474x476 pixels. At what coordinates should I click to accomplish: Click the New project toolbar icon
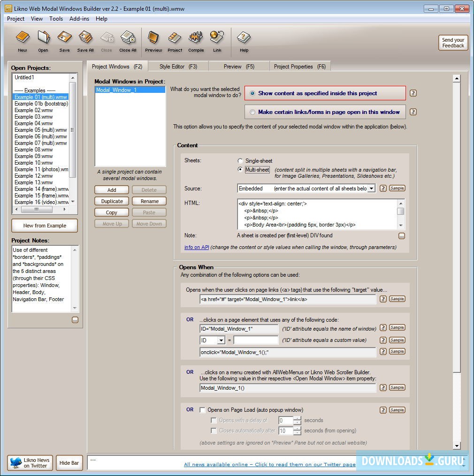tap(23, 41)
